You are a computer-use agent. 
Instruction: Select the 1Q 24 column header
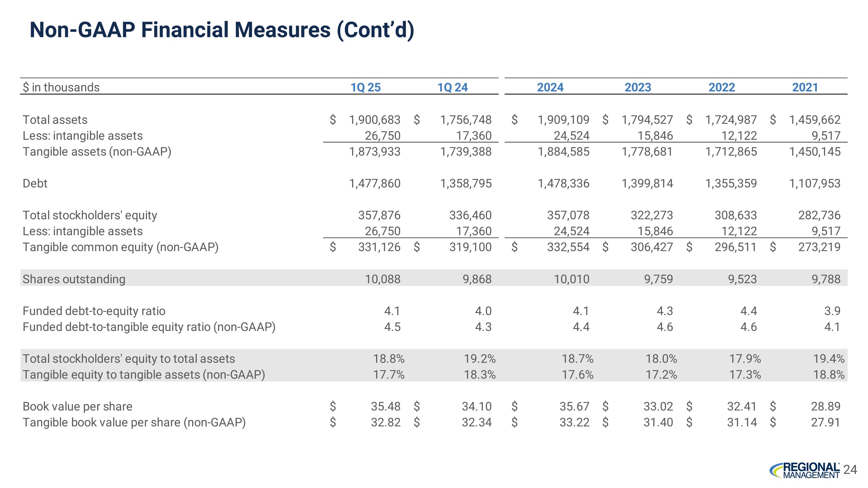[x=452, y=88]
